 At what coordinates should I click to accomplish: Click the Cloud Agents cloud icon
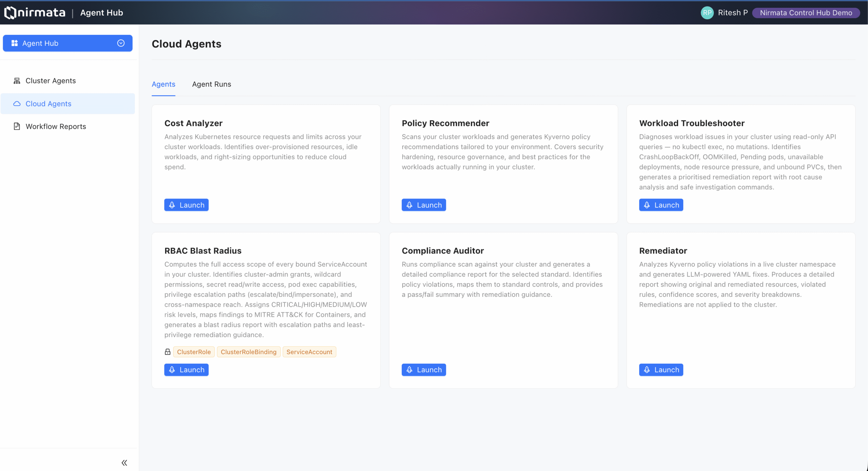(x=17, y=104)
